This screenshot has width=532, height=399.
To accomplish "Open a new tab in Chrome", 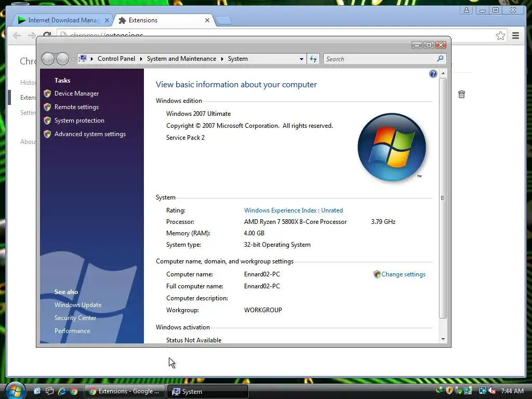I will [x=224, y=21].
